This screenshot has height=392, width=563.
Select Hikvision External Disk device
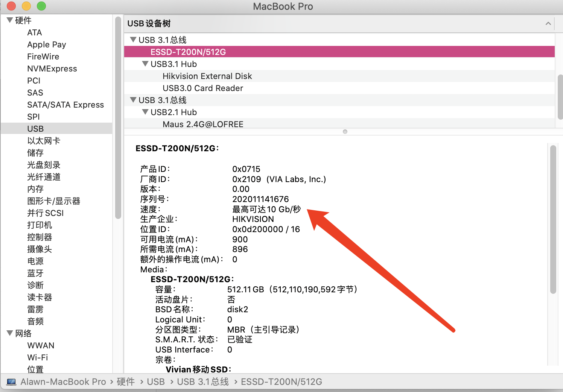click(x=339, y=76)
